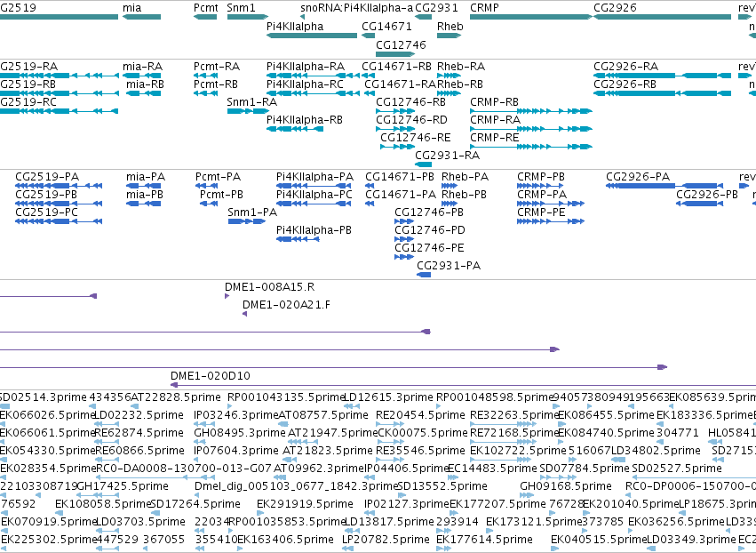Select the Pi4KIIalpha-RB transcript label
The width and height of the screenshot is (756, 553).
point(304,120)
